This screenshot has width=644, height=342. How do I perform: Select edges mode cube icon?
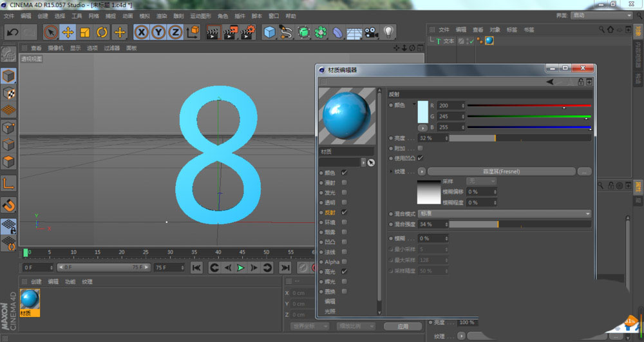pos(8,144)
